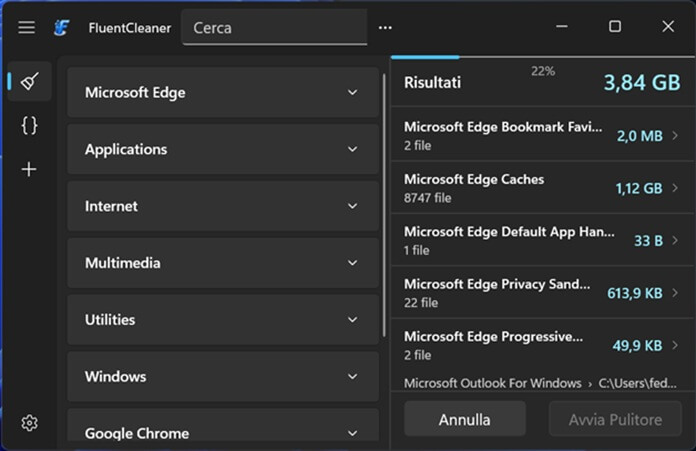Click the 3,84 GB total size

[642, 83]
